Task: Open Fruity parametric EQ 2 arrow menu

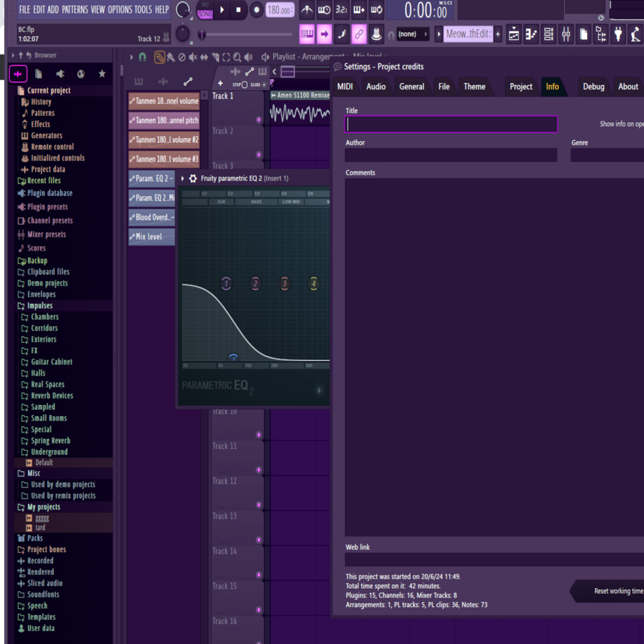Action: click(182, 178)
